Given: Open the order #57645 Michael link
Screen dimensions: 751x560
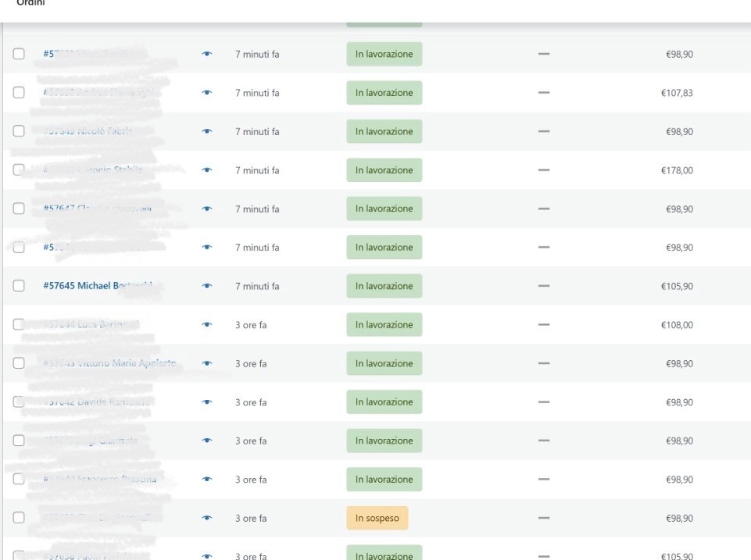Looking at the screenshot, I should 97,286.
